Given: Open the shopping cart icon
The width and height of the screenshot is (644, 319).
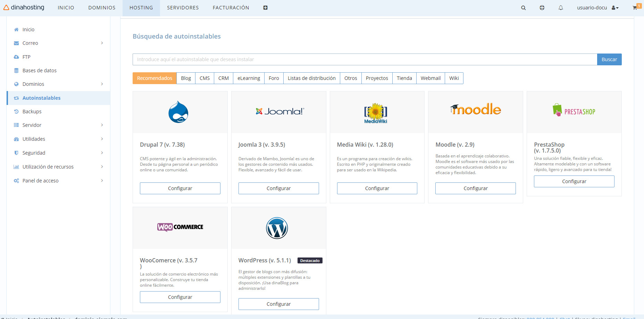Looking at the screenshot, I should coord(635,8).
